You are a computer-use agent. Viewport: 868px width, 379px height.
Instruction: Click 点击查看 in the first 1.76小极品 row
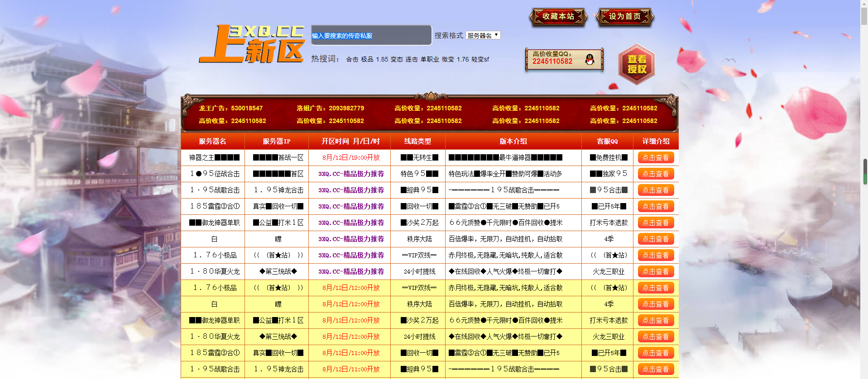656,255
